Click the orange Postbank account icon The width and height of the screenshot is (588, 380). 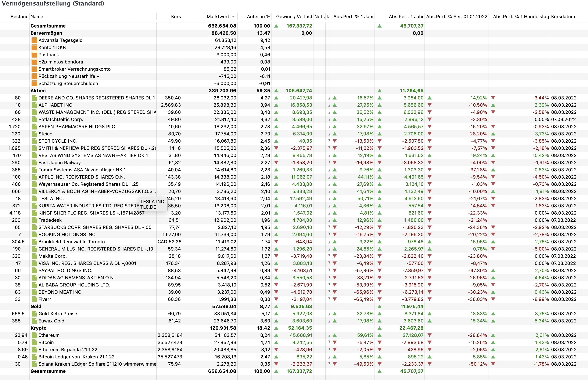34,55
